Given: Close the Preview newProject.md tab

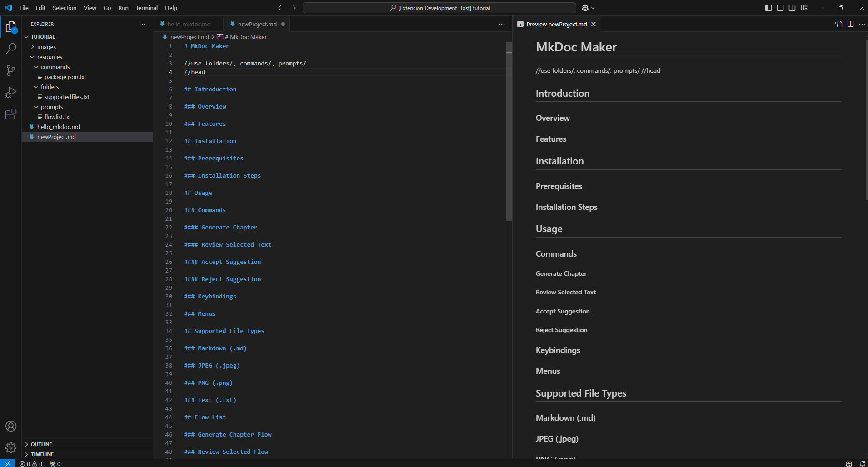Looking at the screenshot, I should click(x=594, y=24).
